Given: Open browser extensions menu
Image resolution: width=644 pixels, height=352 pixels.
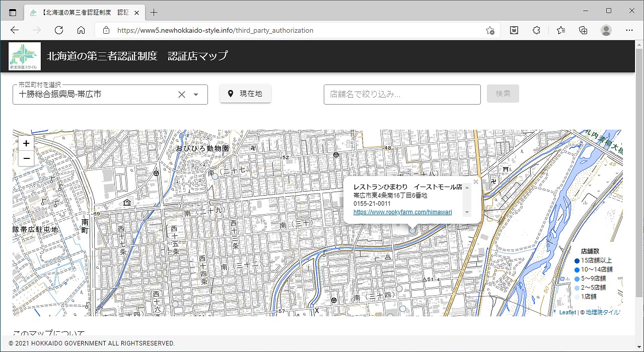Looking at the screenshot, I should [536, 30].
